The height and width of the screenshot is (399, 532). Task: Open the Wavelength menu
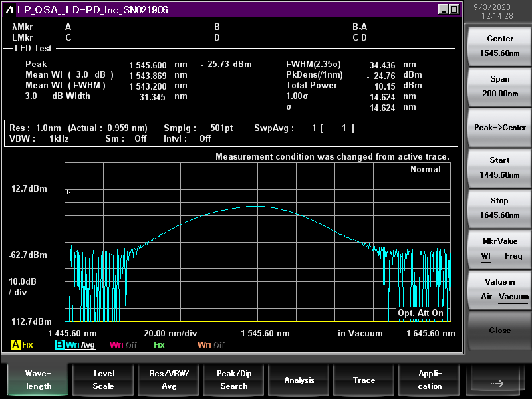(x=37, y=380)
